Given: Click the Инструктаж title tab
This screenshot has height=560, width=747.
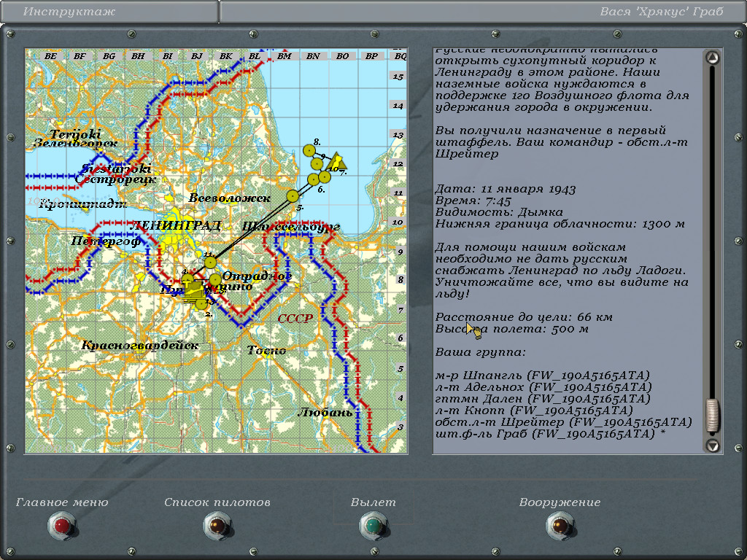Looking at the screenshot, I should click(69, 12).
